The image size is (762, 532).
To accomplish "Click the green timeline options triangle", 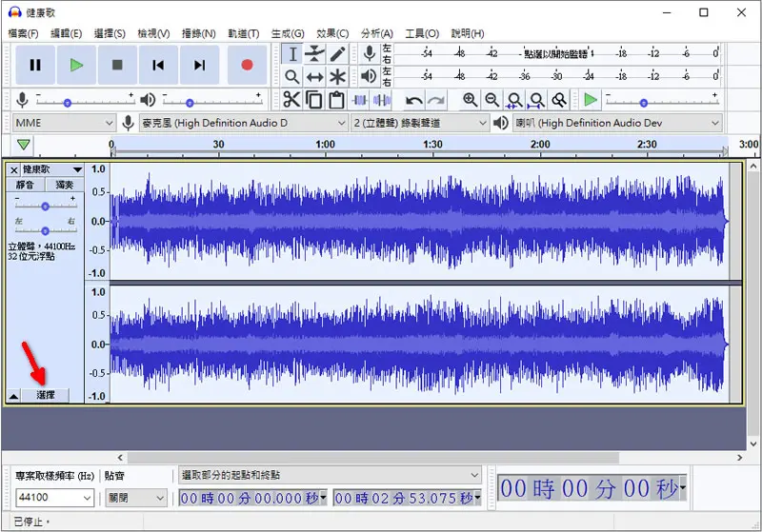I will click(x=23, y=145).
